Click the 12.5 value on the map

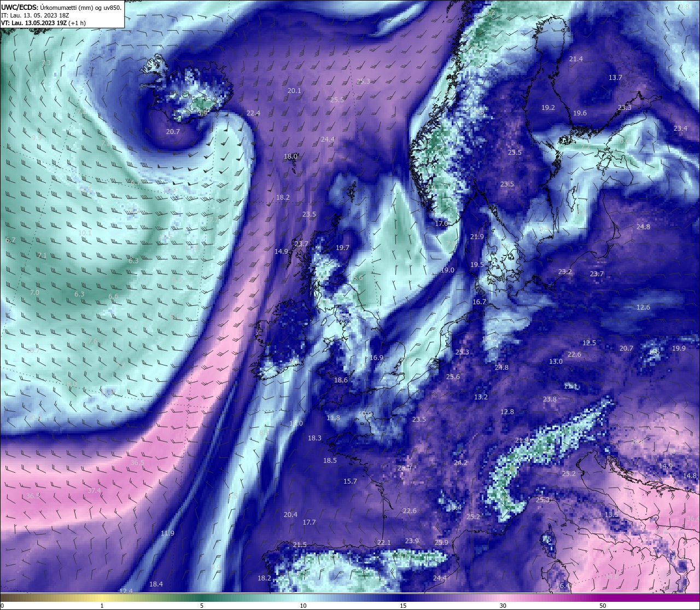point(589,343)
